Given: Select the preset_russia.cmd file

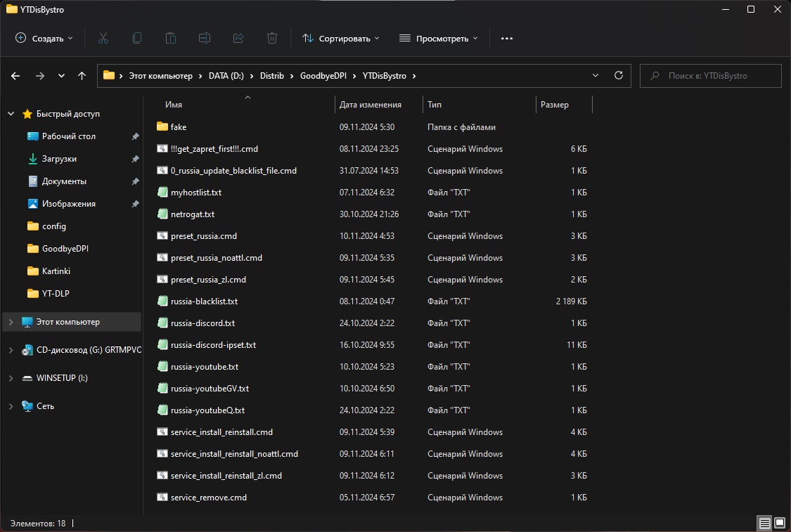Looking at the screenshot, I should [203, 236].
